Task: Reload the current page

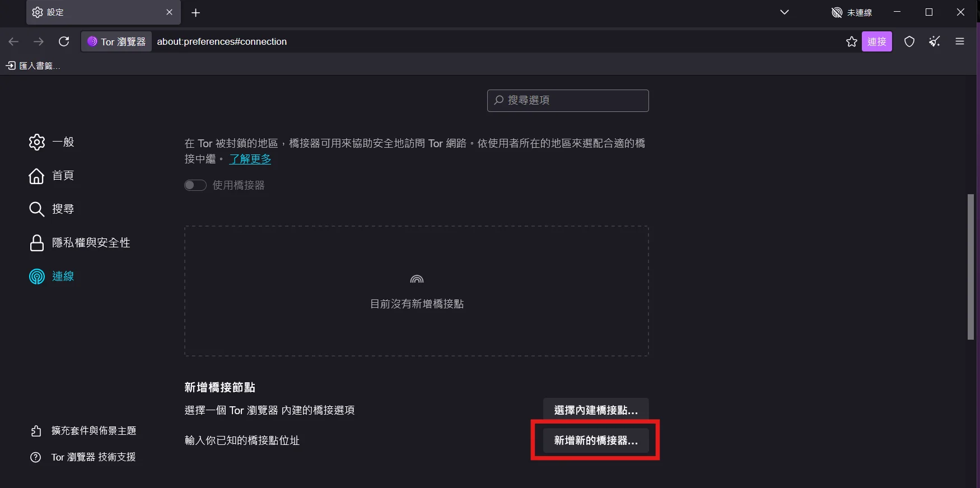Action: click(64, 41)
